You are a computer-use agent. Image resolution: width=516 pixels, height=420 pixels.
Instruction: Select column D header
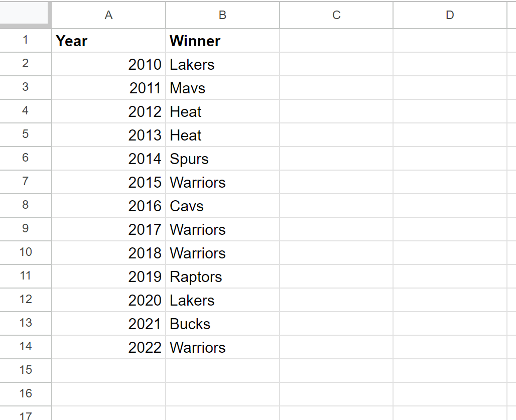click(x=450, y=15)
